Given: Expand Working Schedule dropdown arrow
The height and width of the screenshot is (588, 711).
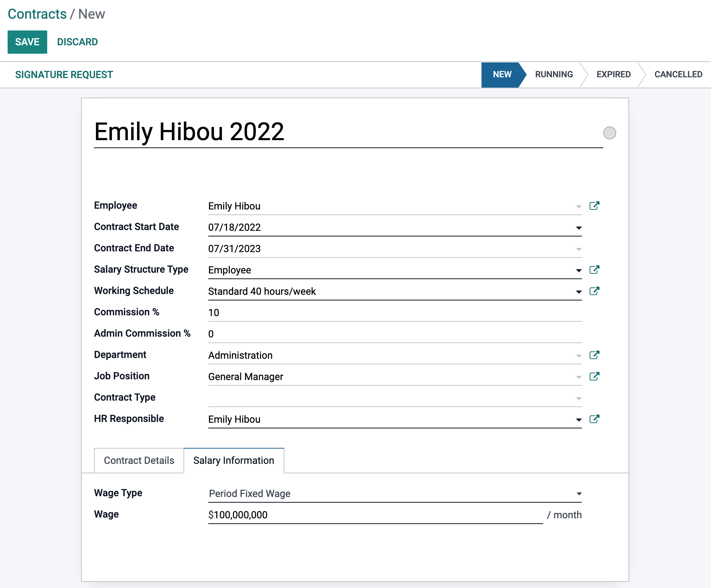Looking at the screenshot, I should pyautogui.click(x=579, y=292).
